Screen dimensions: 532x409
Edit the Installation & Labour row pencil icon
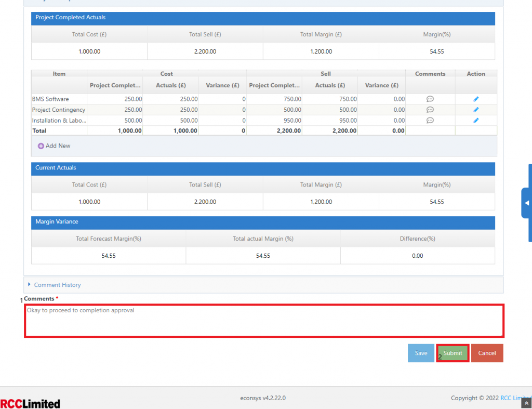point(476,120)
